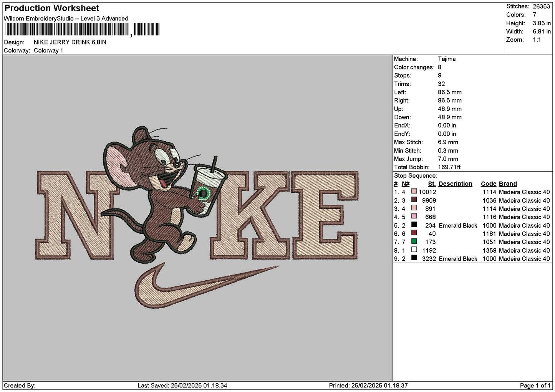Click the Total Bobbin value '169.71ft'
The width and height of the screenshot is (555, 392).
(449, 167)
